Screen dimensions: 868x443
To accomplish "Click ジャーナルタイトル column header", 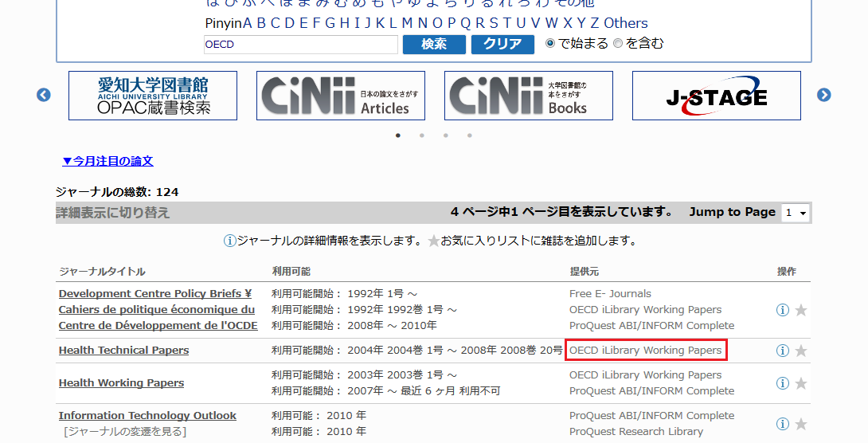I will click(103, 272).
